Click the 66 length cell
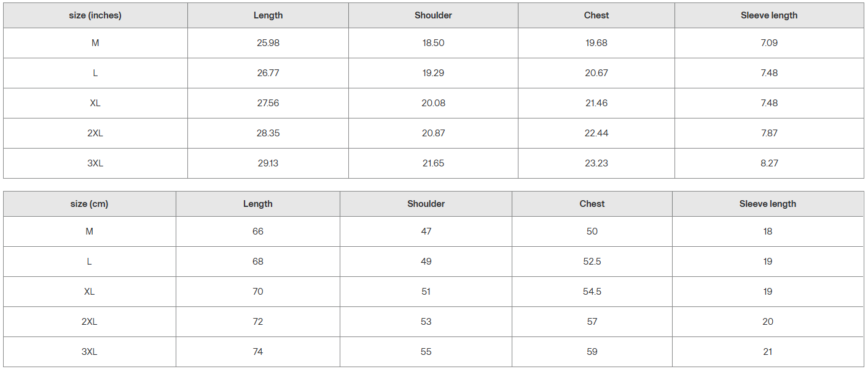868x369 pixels. pos(258,231)
